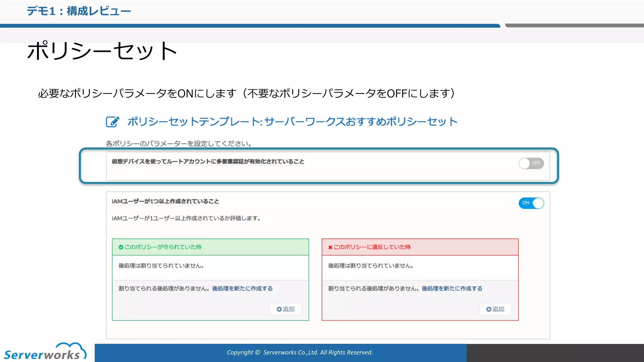Screen dimensions: 644x362
Task: Click the Serverworks logo
Action: [x=45, y=351]
